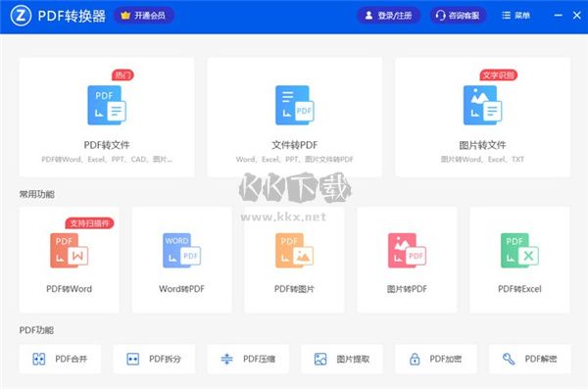Screen dimensions: 588x389
Task: Click the 图片转PDF pink icon
Action: (408, 251)
